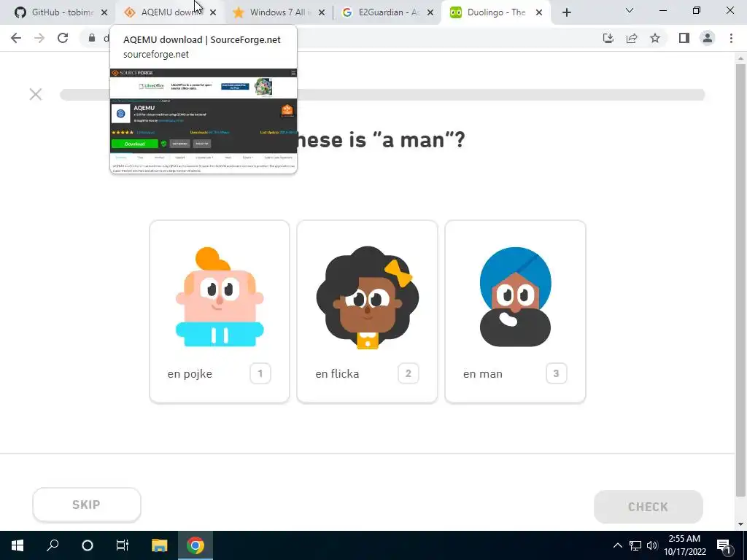Close the E2Guardian tab
747x560 pixels.
pos(430,13)
